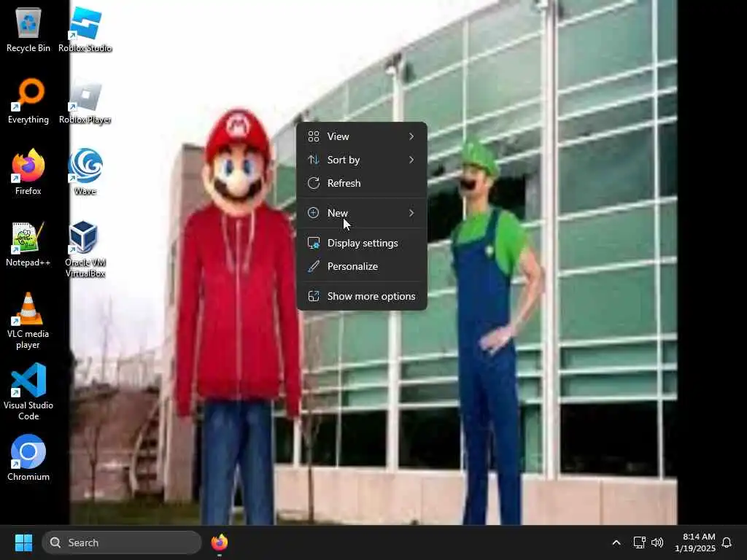Click the taskbar Search box

[x=122, y=542]
